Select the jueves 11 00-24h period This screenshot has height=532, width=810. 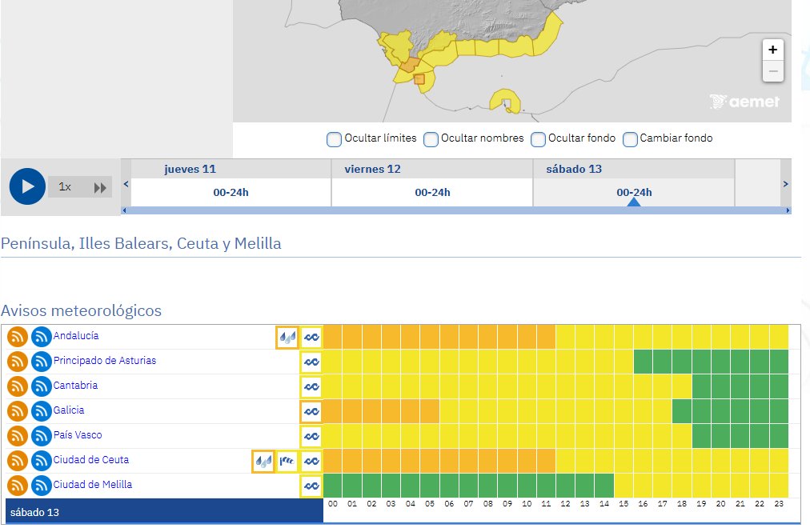point(231,192)
